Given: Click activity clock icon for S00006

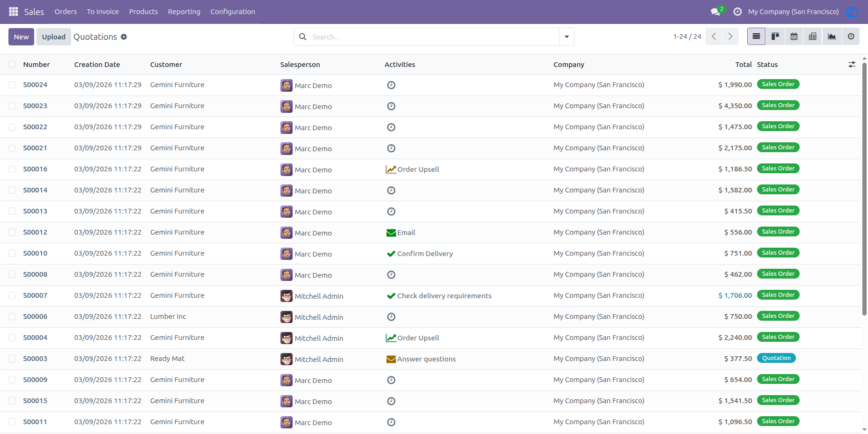Looking at the screenshot, I should tap(391, 317).
